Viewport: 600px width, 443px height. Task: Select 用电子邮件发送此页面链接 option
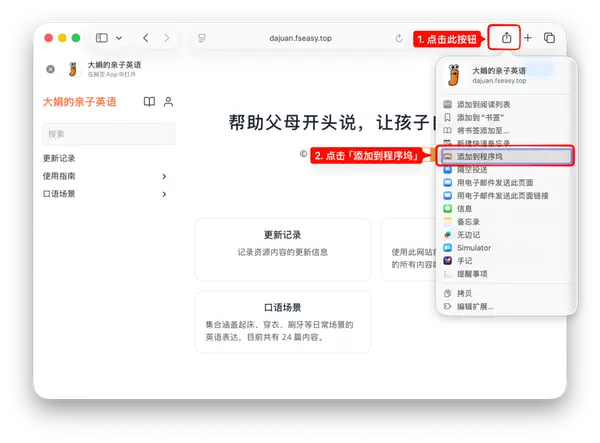(506, 195)
